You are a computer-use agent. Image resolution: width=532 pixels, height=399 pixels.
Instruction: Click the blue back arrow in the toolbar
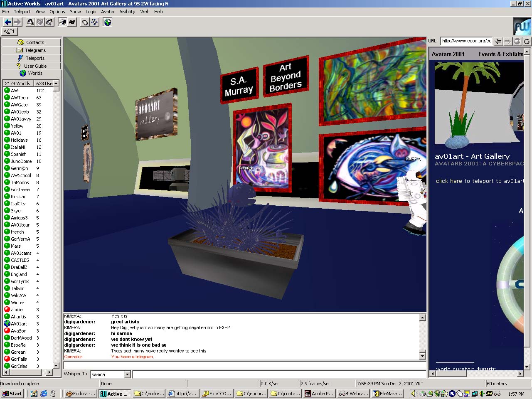tap(7, 22)
